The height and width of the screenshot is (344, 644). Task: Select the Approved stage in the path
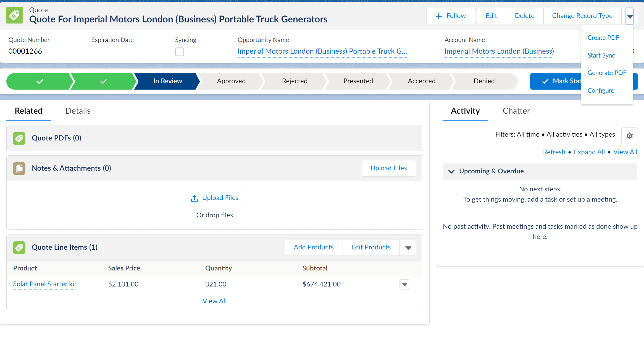tap(231, 81)
